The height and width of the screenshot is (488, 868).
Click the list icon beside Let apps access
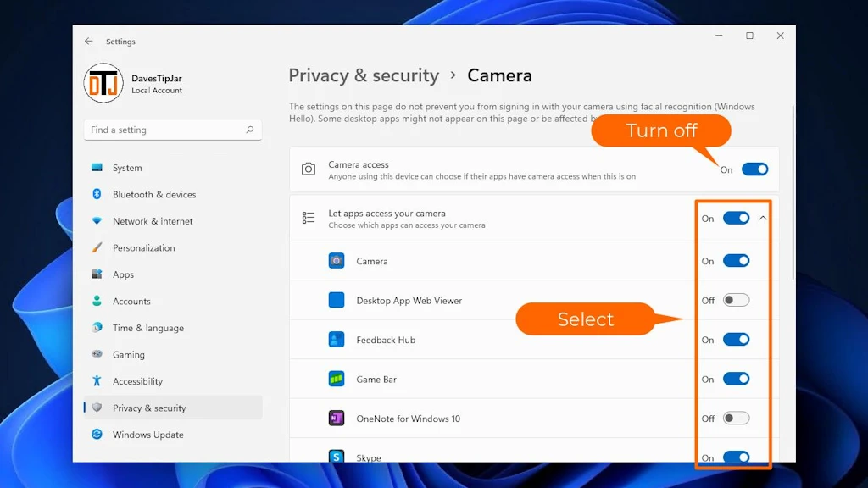pos(309,218)
